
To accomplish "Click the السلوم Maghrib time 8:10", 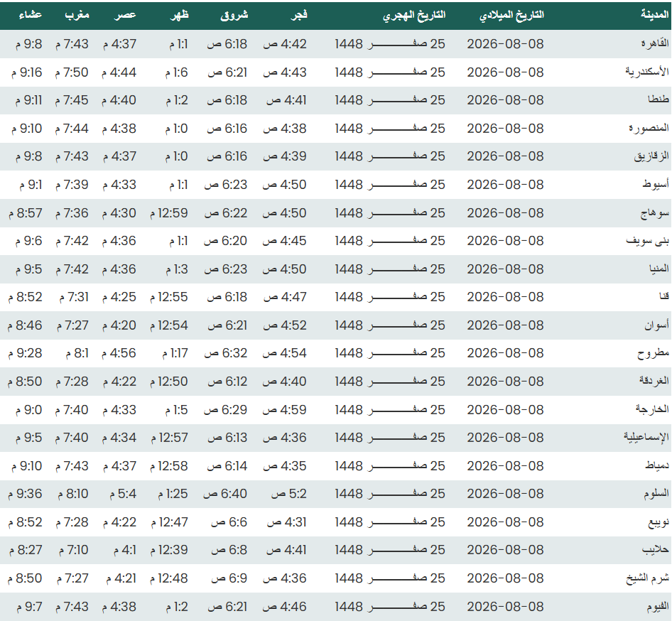I will tap(73, 494).
